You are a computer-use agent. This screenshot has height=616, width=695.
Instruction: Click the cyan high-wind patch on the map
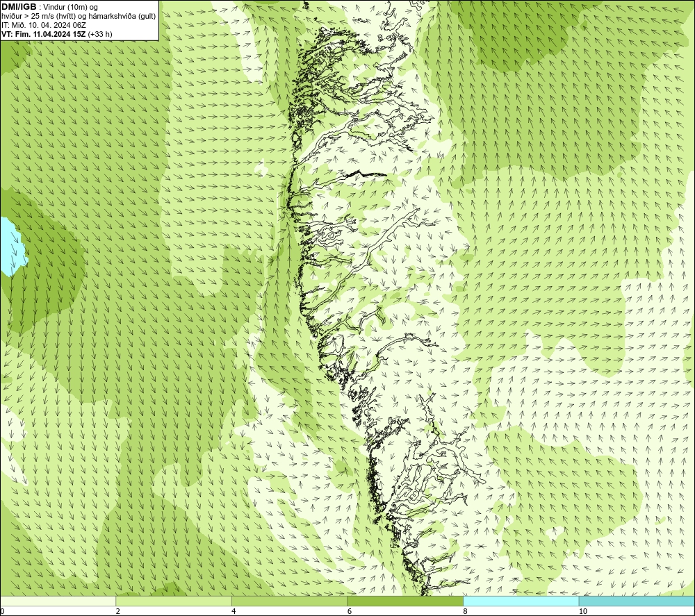coord(11,246)
